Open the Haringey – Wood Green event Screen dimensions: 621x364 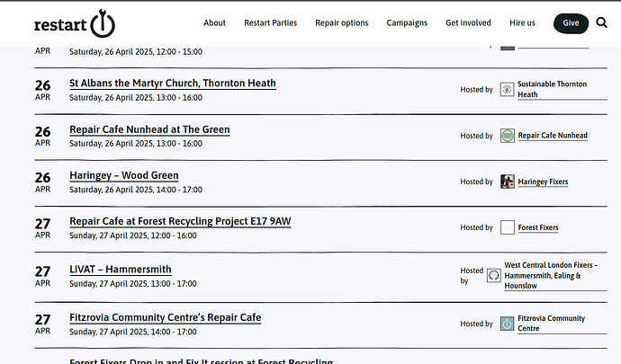[124, 175]
